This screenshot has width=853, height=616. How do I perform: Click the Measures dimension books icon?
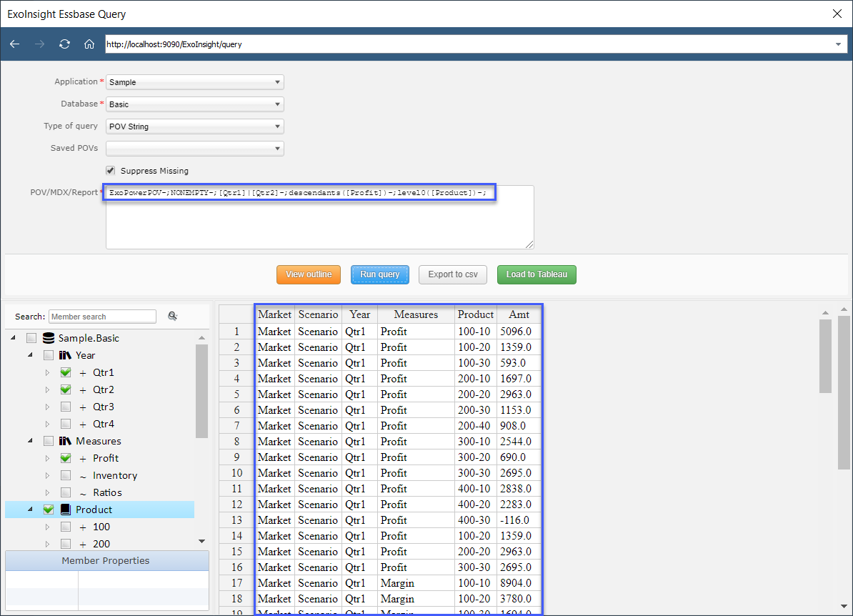(x=65, y=442)
